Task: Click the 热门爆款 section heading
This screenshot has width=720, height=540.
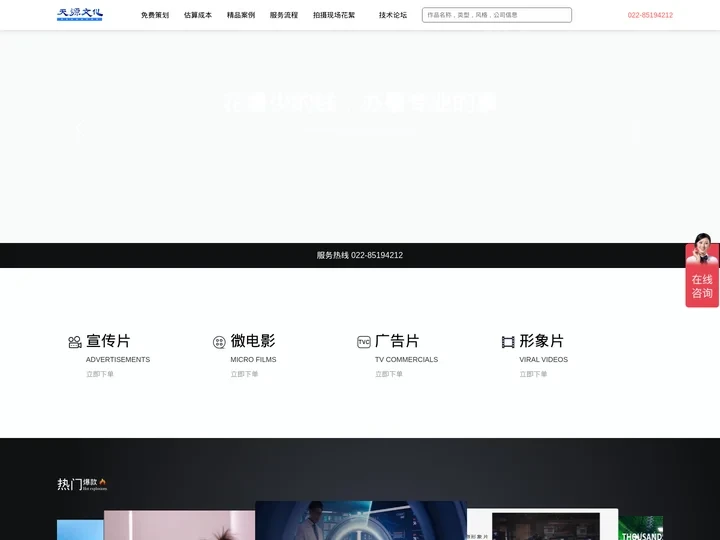Action: (82, 484)
